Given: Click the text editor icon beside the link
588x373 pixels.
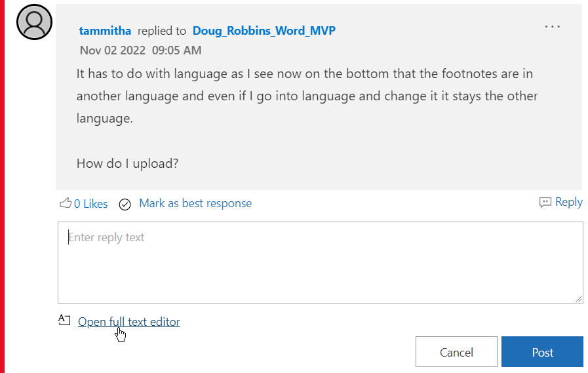Looking at the screenshot, I should pyautogui.click(x=64, y=321).
